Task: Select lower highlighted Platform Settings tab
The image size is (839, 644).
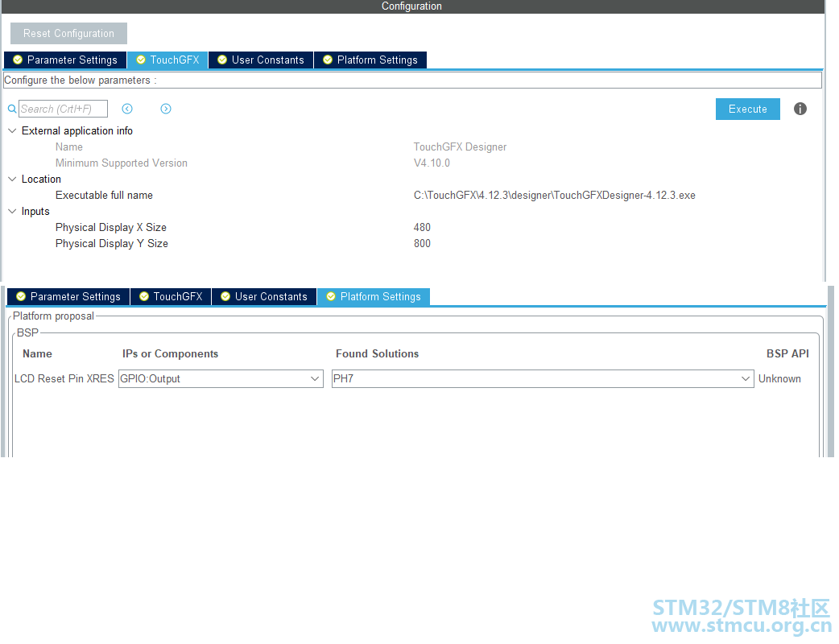Action: (x=374, y=296)
